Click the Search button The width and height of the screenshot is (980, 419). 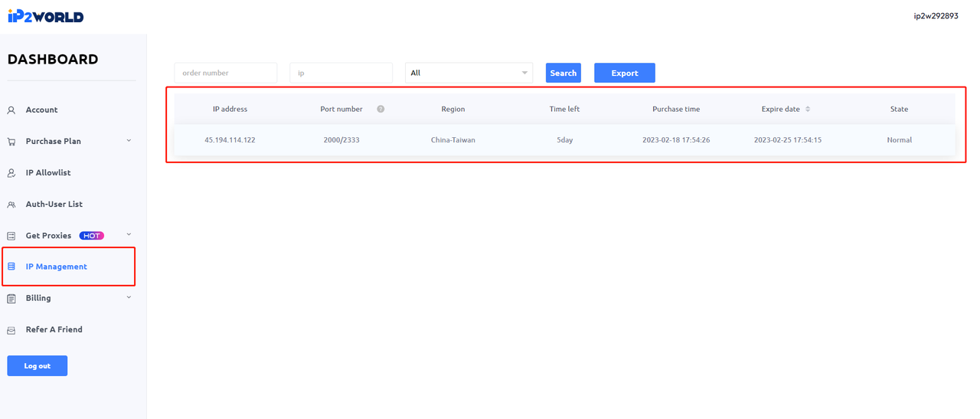tap(563, 73)
